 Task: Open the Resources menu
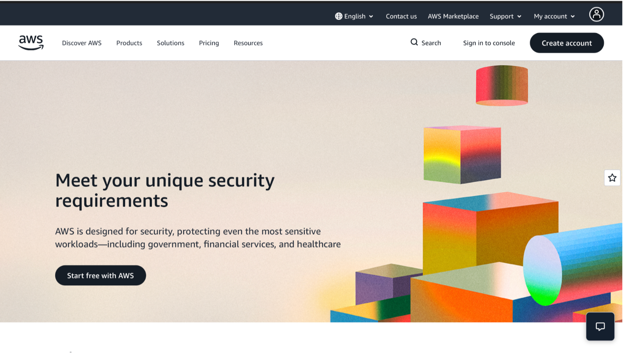point(248,43)
